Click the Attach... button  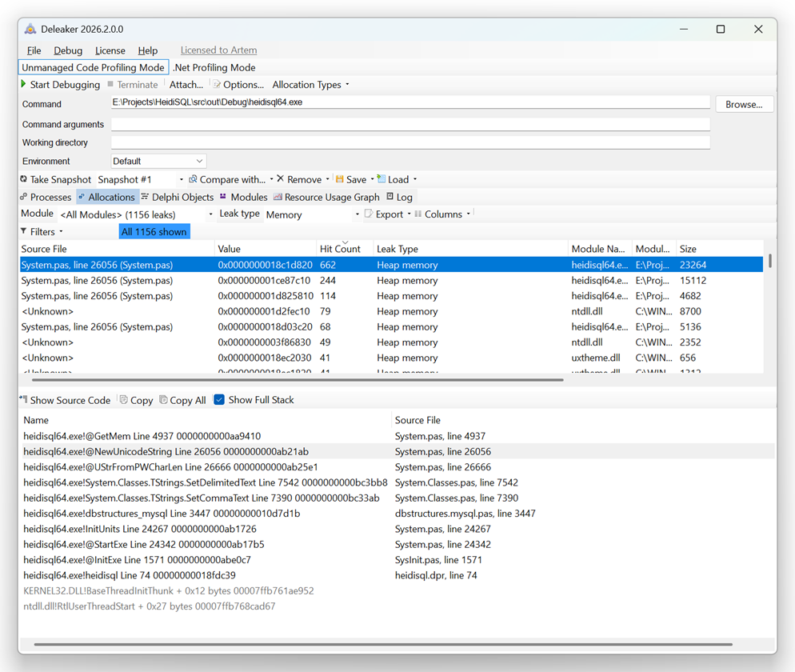click(x=186, y=85)
